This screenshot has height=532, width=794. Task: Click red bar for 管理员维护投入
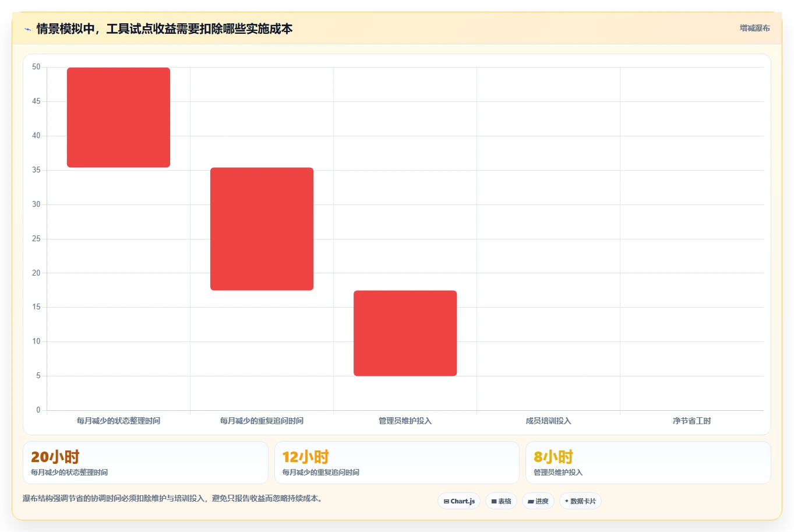405,333
